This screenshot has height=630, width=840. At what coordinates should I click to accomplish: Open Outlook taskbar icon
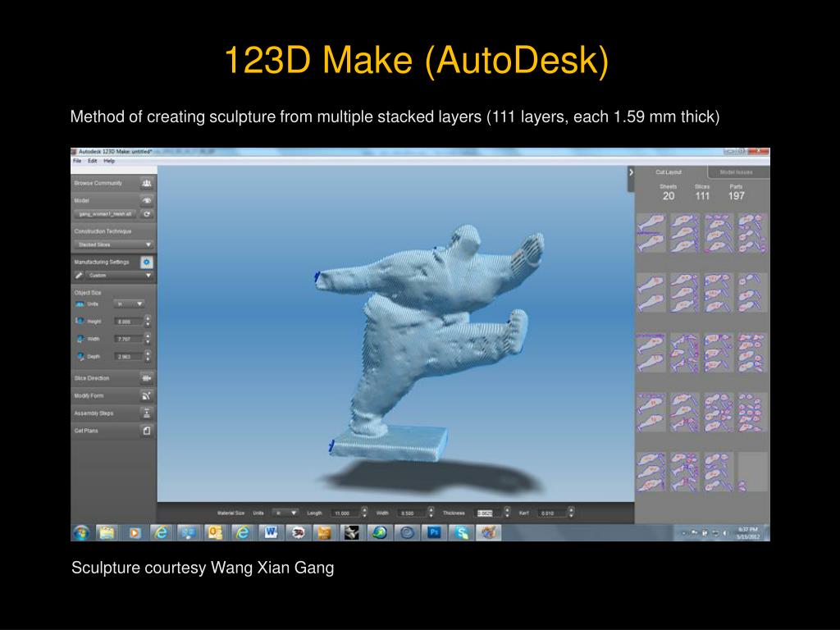coord(216,532)
